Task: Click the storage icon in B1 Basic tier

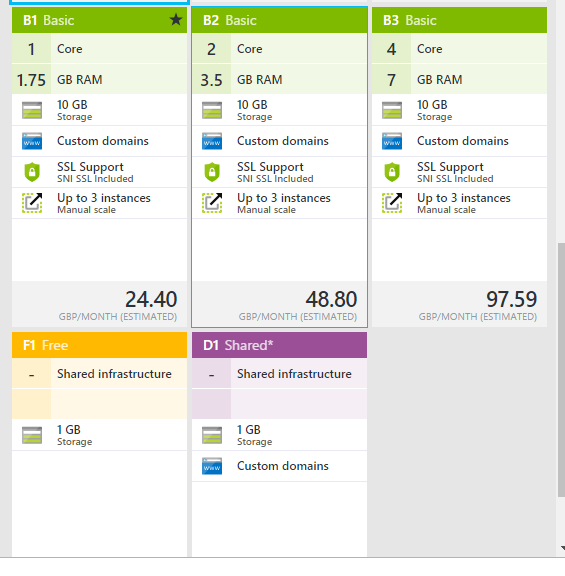Action: (x=32, y=110)
